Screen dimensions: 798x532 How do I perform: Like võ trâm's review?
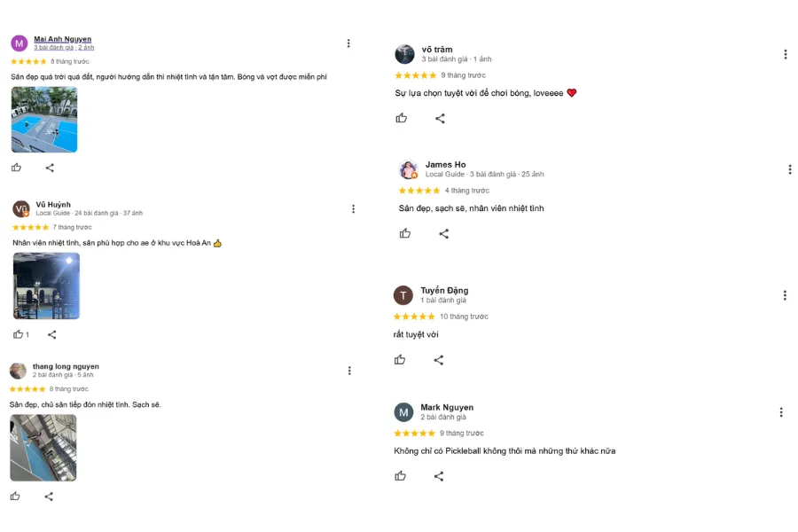pos(402,118)
